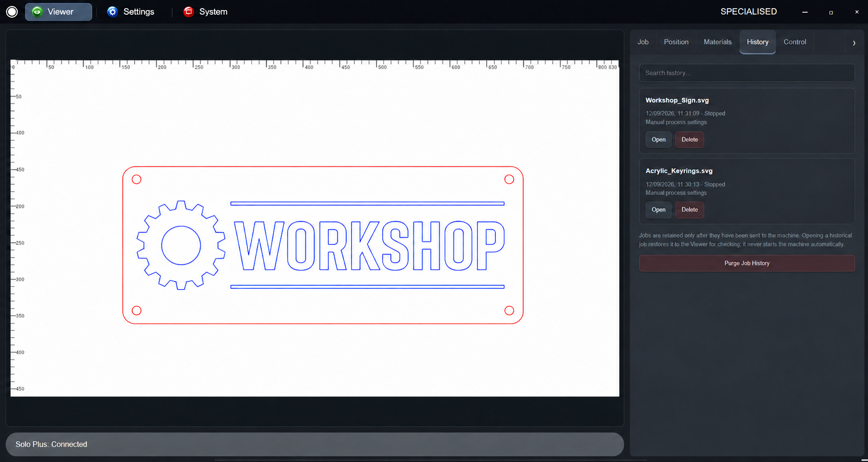Click the 11:31:09 Stopped timestamp
The height and width of the screenshot is (462, 868).
(x=685, y=114)
